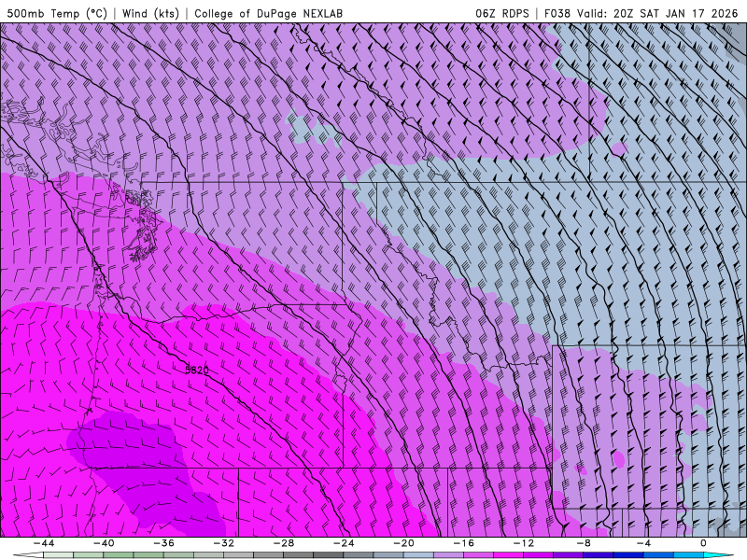Screen dimensions: 747x560
Task: Click the -32 colorbar tick label
Action: pyautogui.click(x=223, y=543)
